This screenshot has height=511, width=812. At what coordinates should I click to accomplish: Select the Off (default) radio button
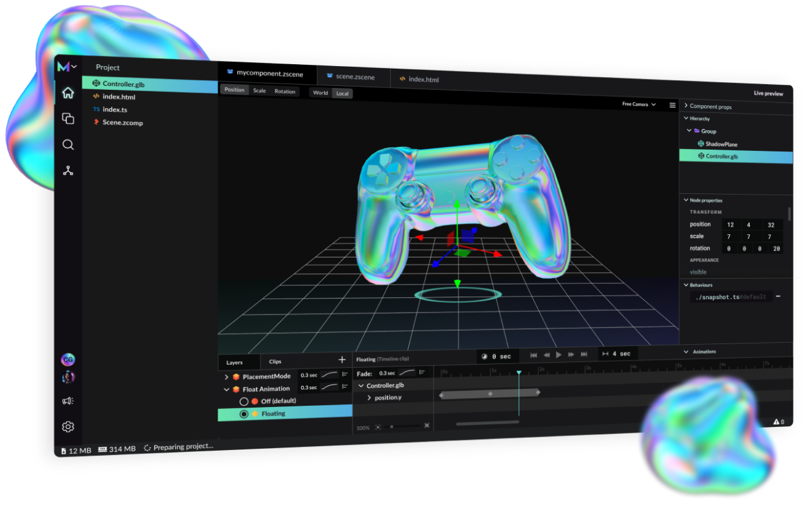pos(243,401)
